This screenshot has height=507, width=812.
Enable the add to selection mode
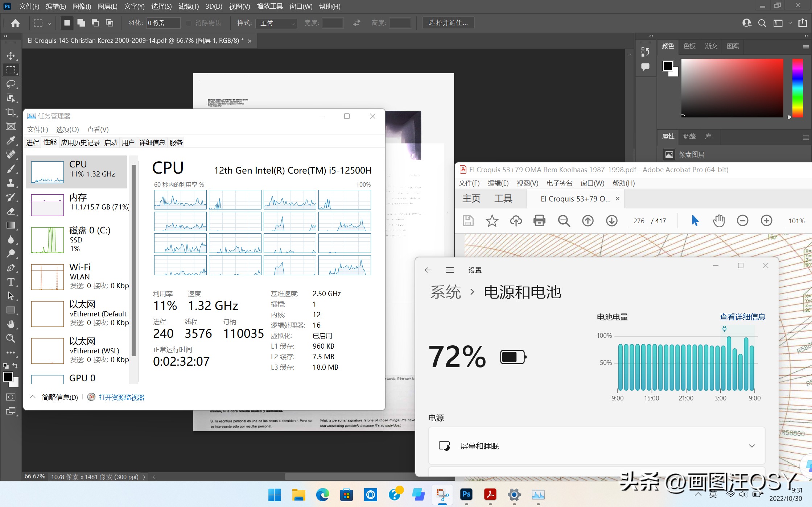pyautogui.click(x=81, y=23)
